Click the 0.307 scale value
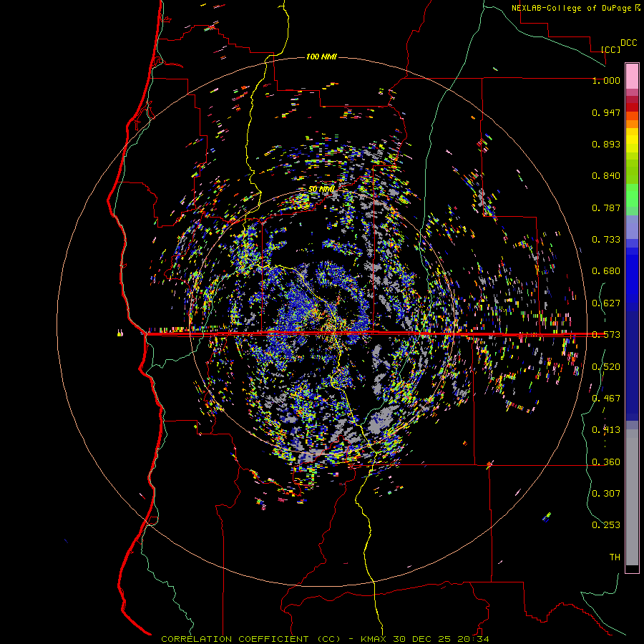 point(606,494)
